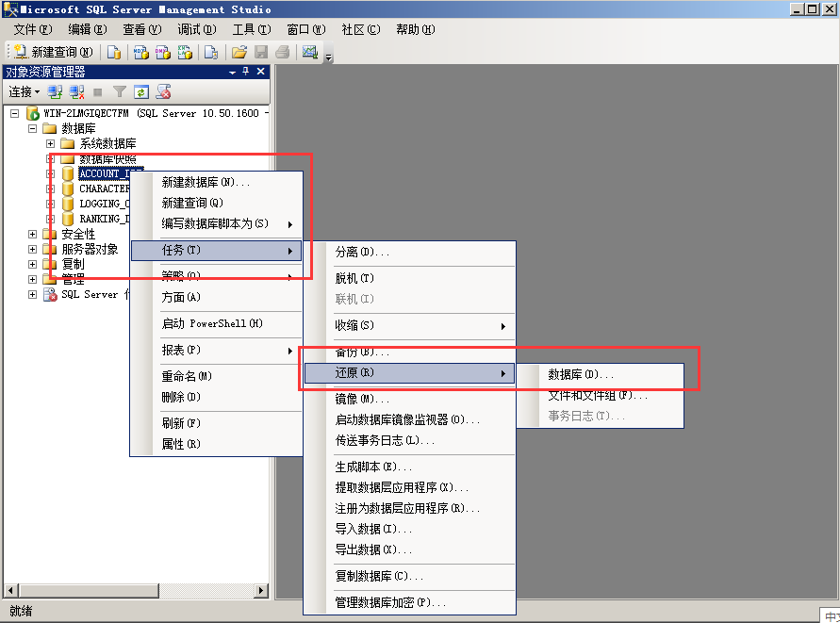This screenshot has height=623, width=840.
Task: Click the SQL Server Agent icon
Action: 50,294
